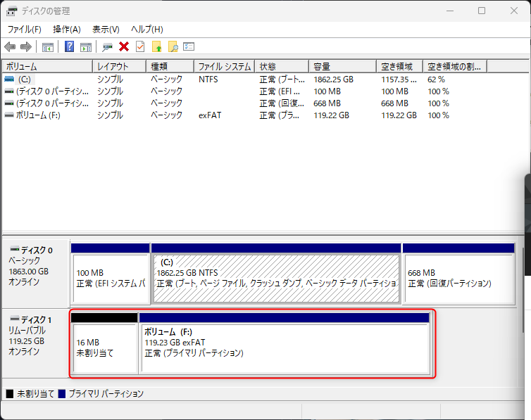
Task: Click the disk with magnifier toolbar icon
Action: [107, 46]
